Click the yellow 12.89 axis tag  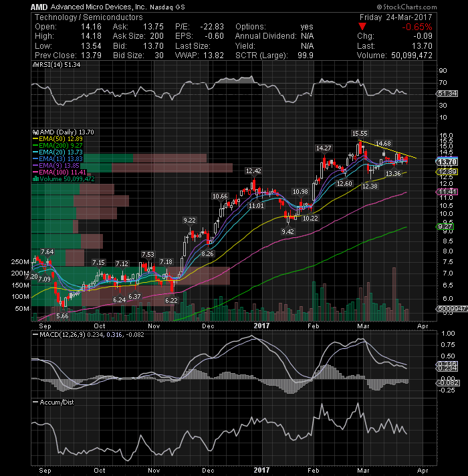click(x=447, y=172)
